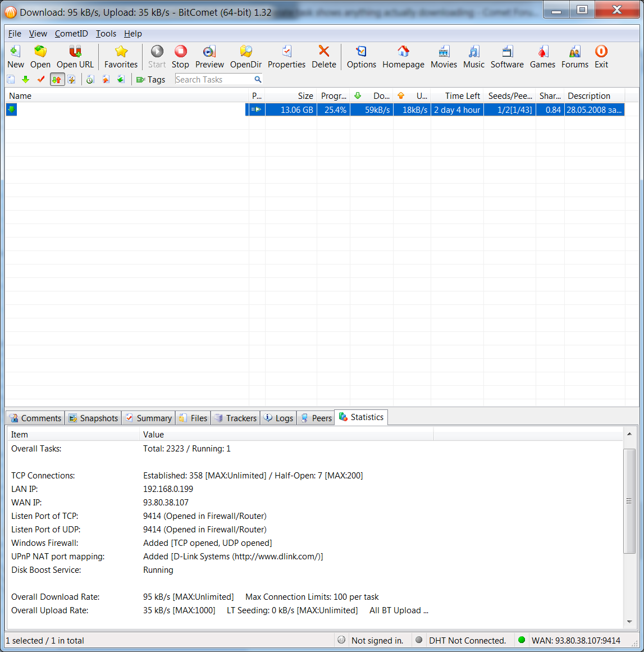The image size is (644, 652).
Task: Click the Not signed in status
Action: pyautogui.click(x=377, y=640)
